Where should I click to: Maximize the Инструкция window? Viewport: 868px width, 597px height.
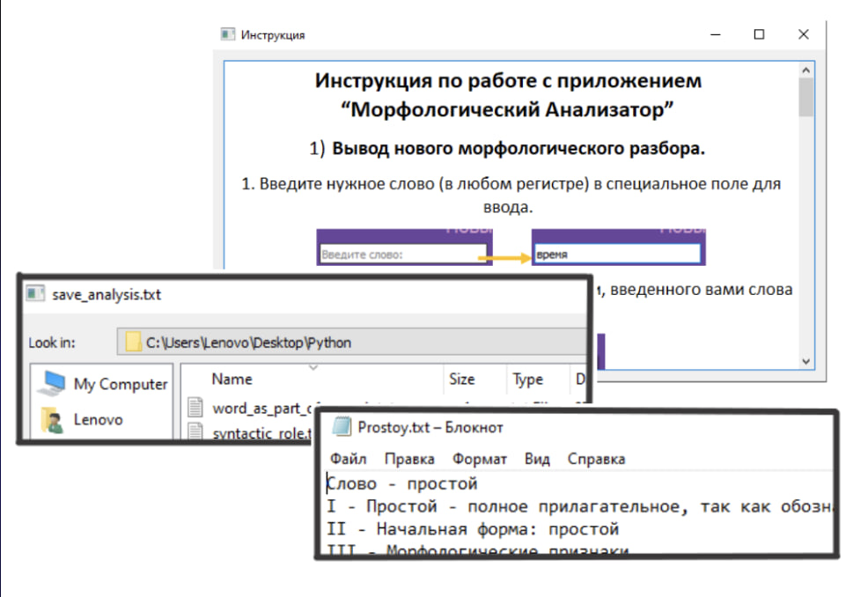click(759, 34)
